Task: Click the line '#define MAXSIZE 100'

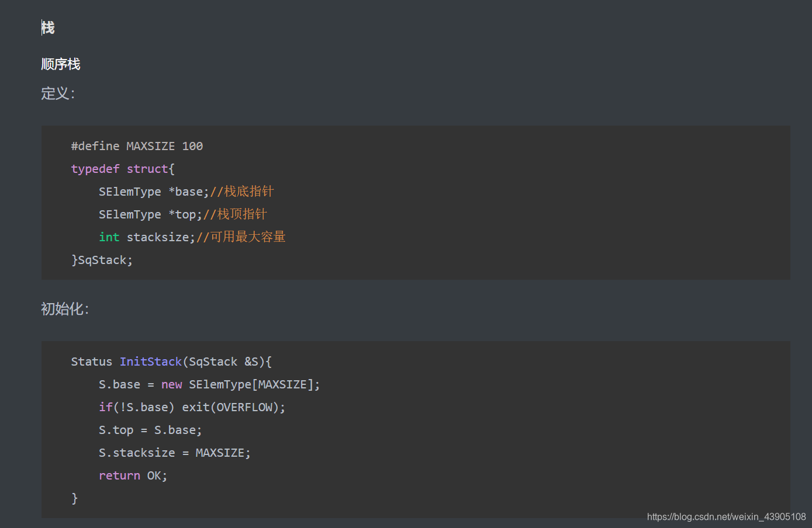Action: click(x=137, y=146)
